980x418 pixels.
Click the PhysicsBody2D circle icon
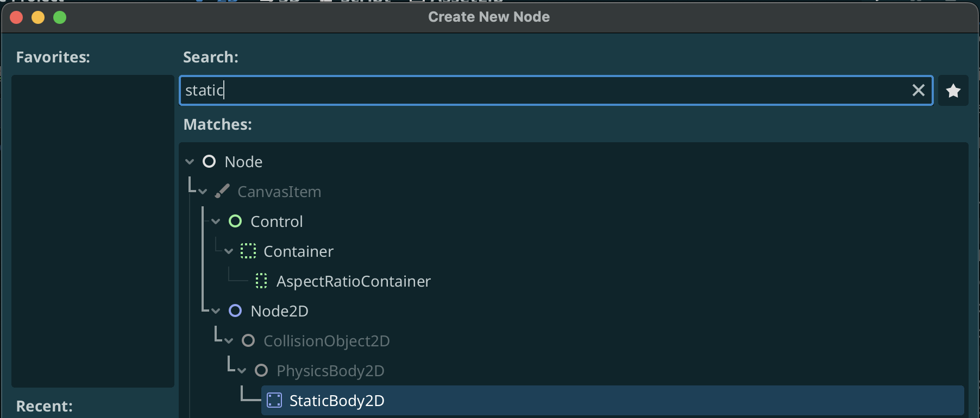click(x=261, y=370)
